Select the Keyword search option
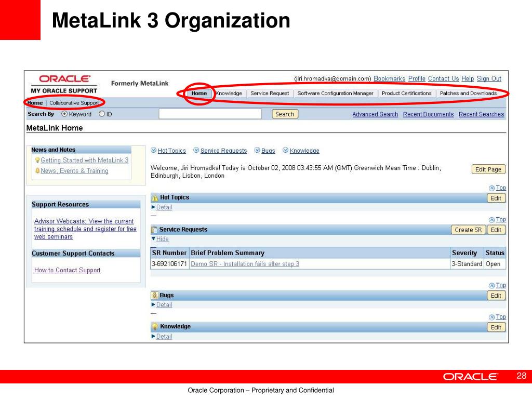Screen dimensions: 532x399 pos(64,114)
